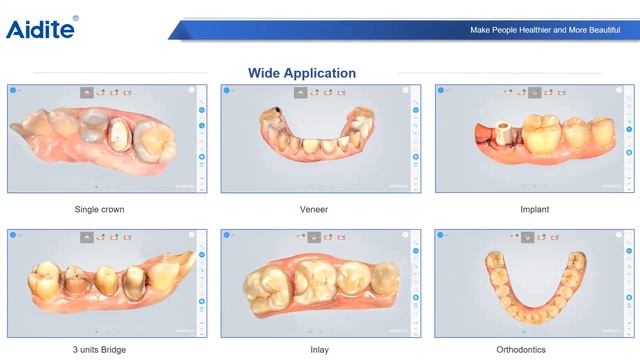Click the fourth scan step icon in Single crown panel
This screenshot has width=640, height=360.
point(127,93)
